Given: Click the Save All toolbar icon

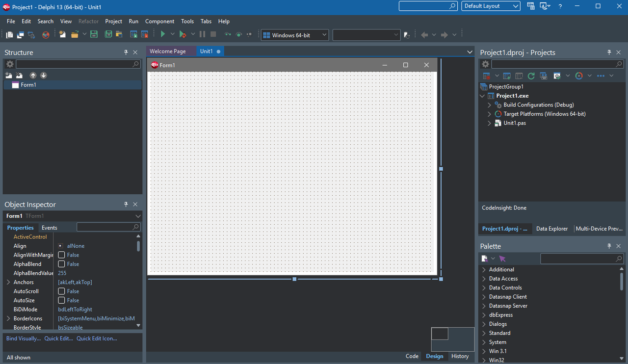Looking at the screenshot, I should [107, 34].
